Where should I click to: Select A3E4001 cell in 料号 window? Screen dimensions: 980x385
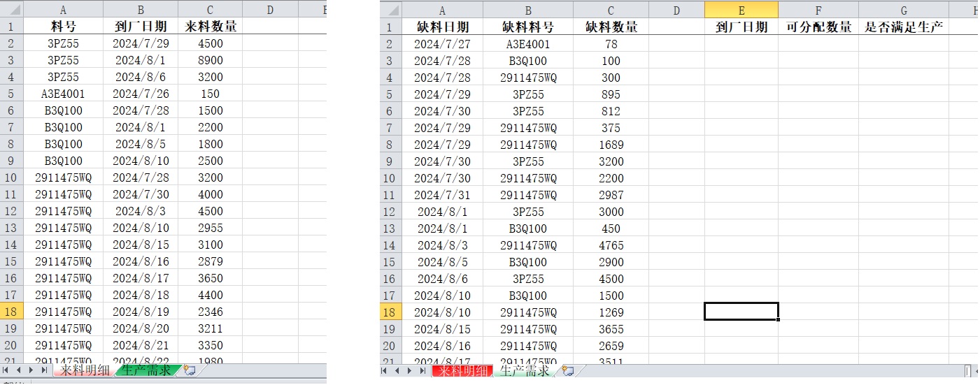63,93
